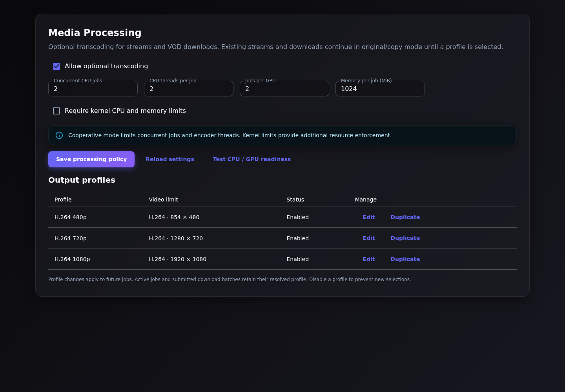
Task: Edit the H.264 720p profile
Action: point(369,238)
